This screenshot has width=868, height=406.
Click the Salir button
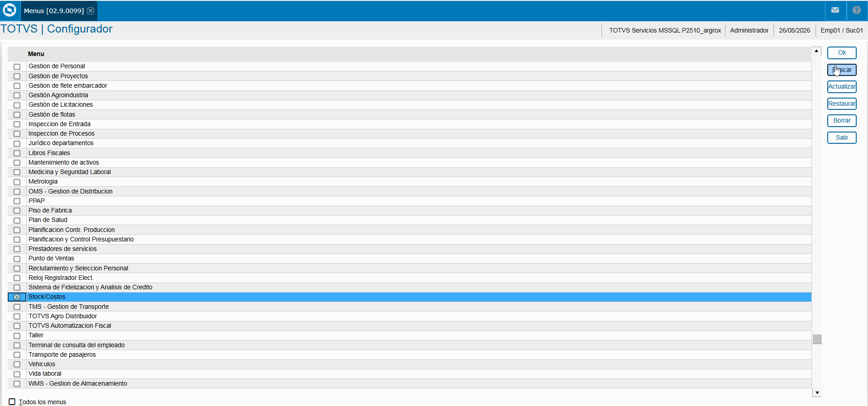[x=842, y=138]
